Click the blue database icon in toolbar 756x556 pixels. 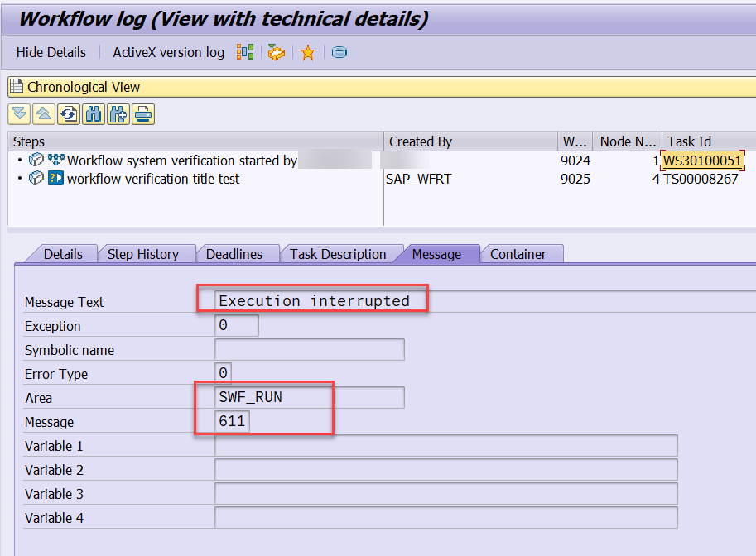(x=339, y=52)
